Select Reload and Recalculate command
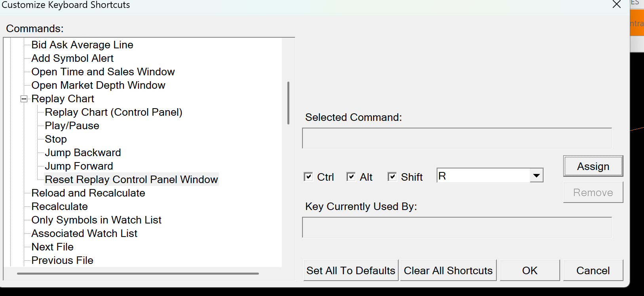644x296 pixels. 88,193
